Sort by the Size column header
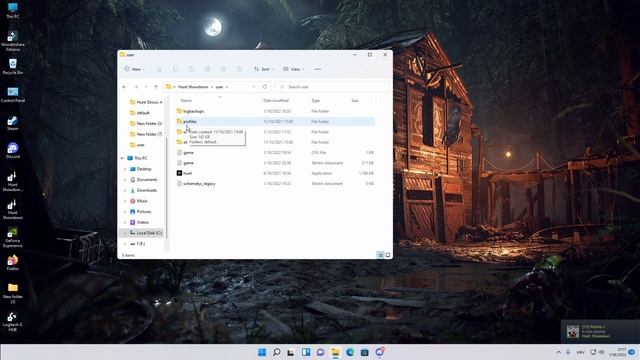Image resolution: width=640 pixels, height=360 pixels. point(355,100)
